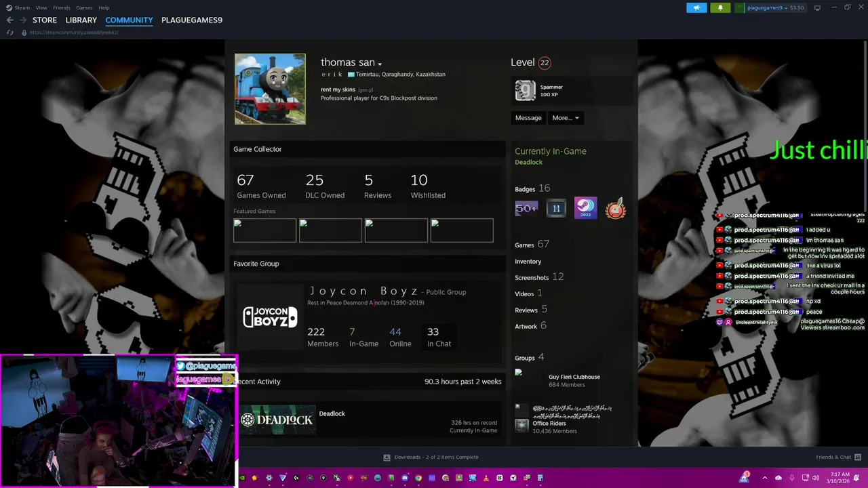This screenshot has width=868, height=488.
Task: Open Joycon Boyz group title
Action: click(363, 291)
